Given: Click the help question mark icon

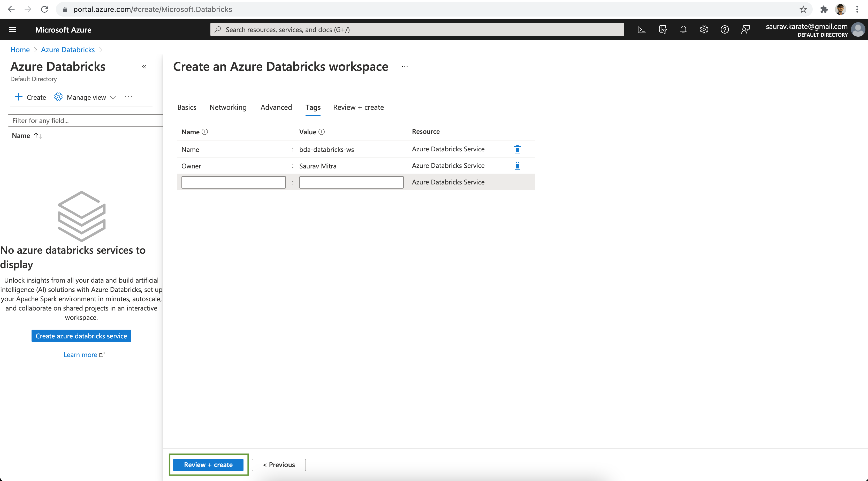Looking at the screenshot, I should click(x=724, y=30).
